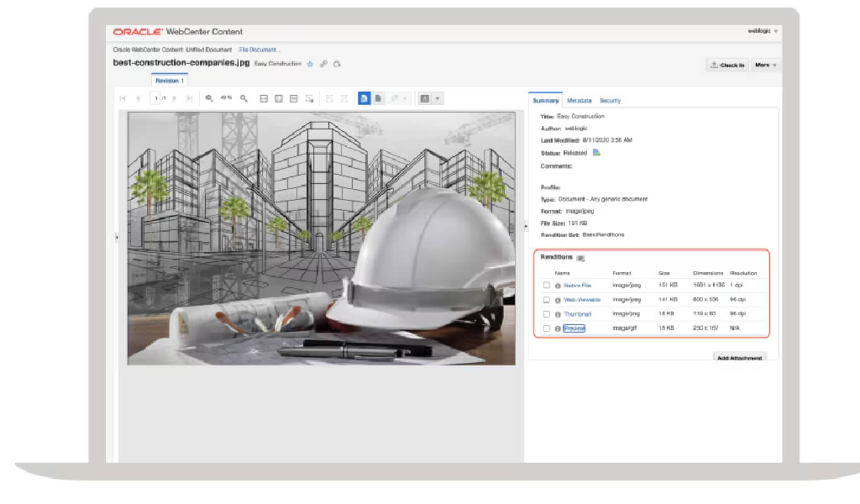The image size is (860, 504).
Task: Select the native file view icon
Action: pyautogui.click(x=378, y=99)
